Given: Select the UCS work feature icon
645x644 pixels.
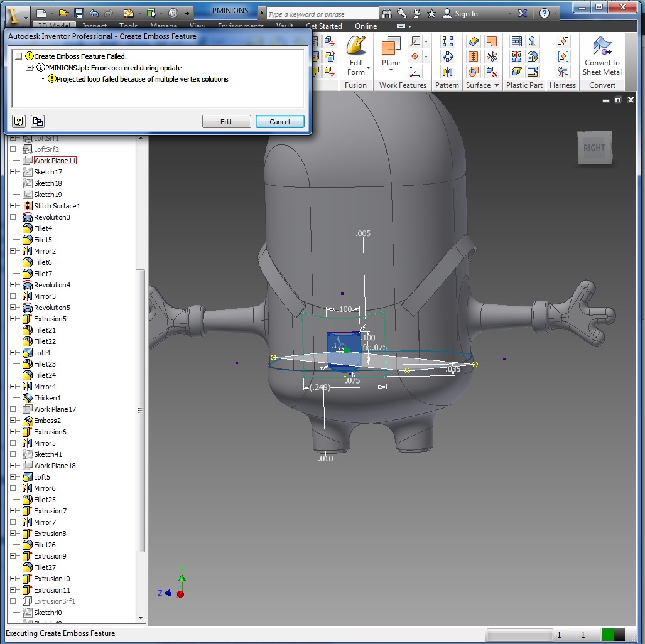Looking at the screenshot, I should pos(415,72).
